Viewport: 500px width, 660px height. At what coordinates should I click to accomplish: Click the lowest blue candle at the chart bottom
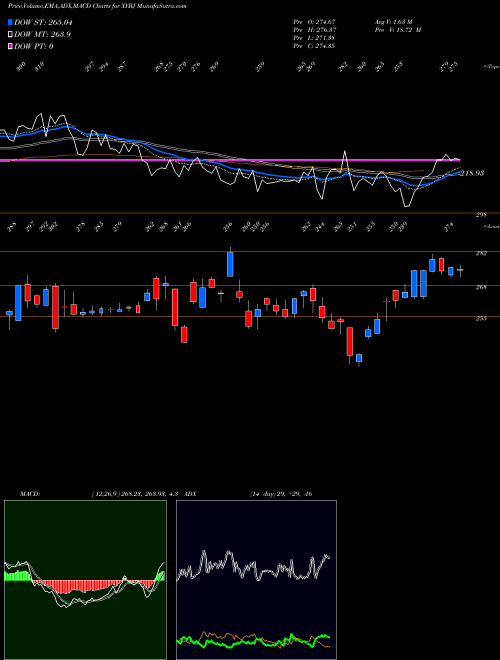pyautogui.click(x=359, y=358)
